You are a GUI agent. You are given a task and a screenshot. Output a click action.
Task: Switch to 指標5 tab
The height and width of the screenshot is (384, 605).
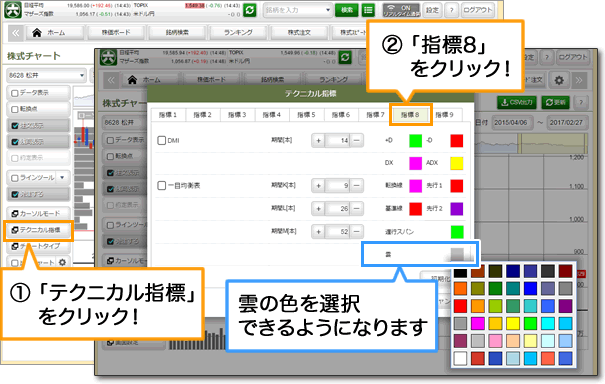(x=306, y=115)
